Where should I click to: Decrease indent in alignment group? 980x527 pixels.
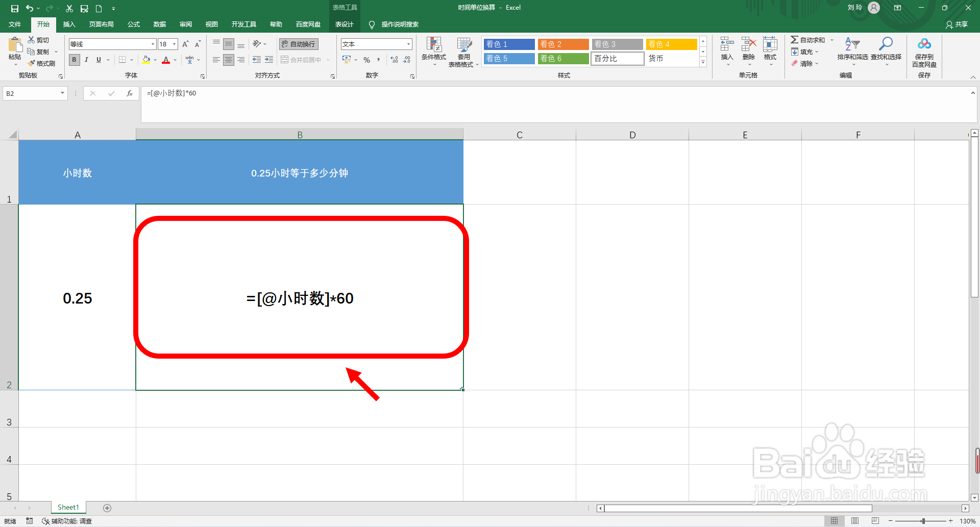point(257,60)
